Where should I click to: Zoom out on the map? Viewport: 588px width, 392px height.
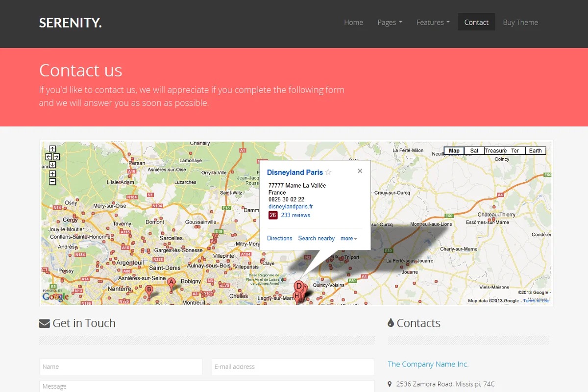click(x=52, y=182)
